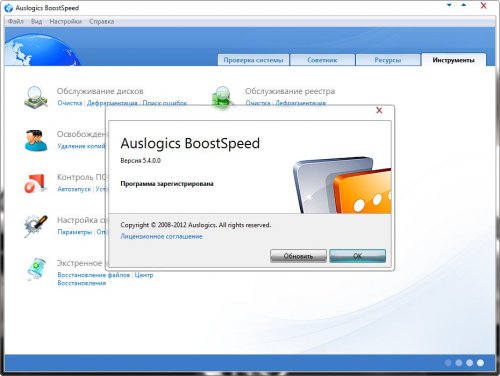Screen dimensions: 500x376
Task: Click the PC control red icon
Action: click(x=35, y=183)
